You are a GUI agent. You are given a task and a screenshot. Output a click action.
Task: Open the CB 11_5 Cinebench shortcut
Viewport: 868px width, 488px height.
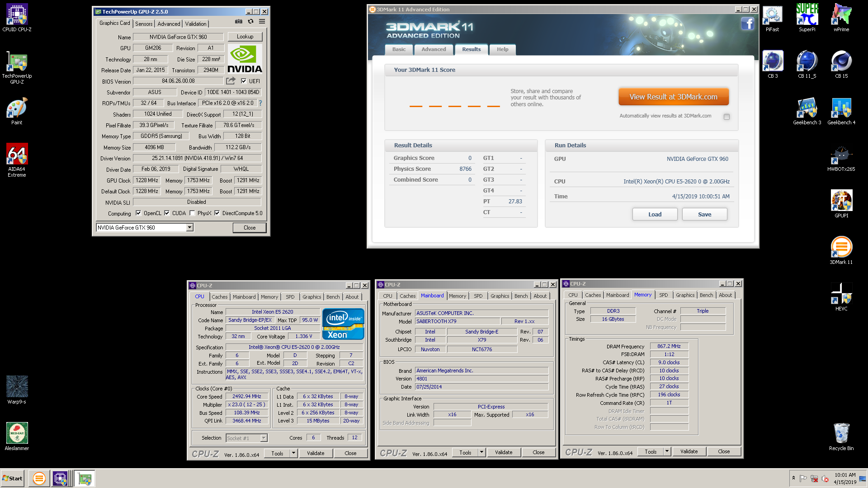pos(807,65)
